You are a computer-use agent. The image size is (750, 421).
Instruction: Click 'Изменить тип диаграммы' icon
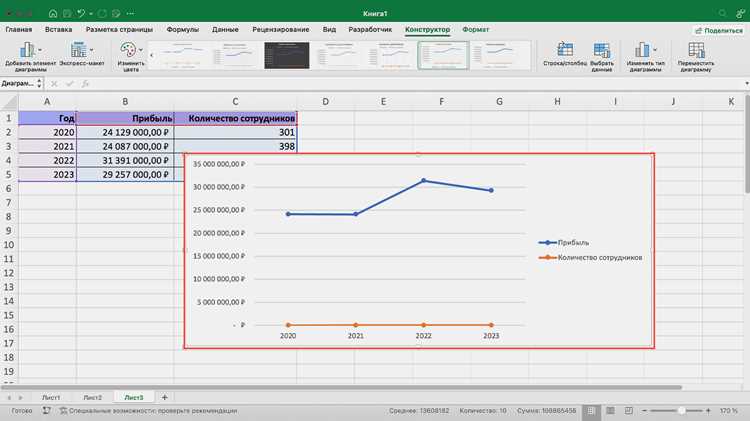tap(642, 50)
